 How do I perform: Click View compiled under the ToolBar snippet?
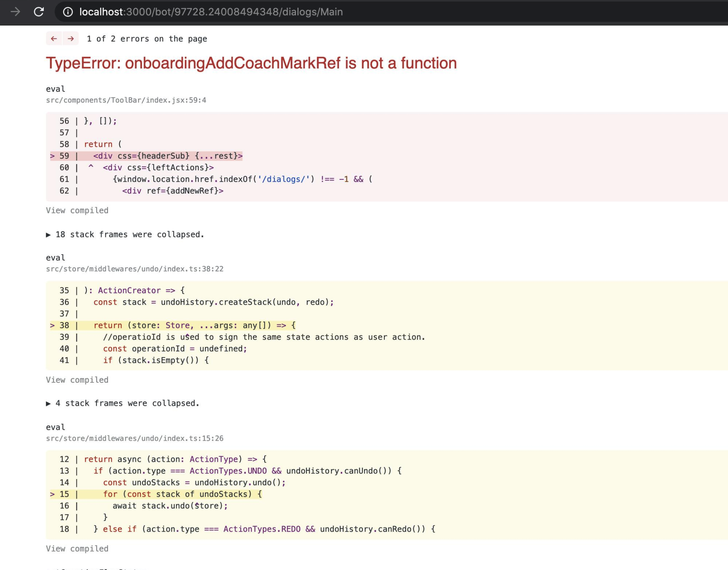point(77,210)
